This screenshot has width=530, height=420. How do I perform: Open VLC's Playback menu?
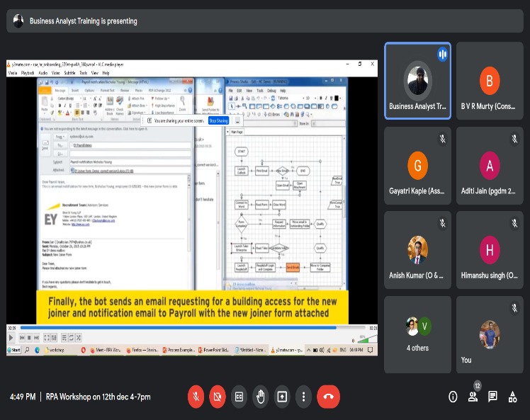pyautogui.click(x=28, y=73)
